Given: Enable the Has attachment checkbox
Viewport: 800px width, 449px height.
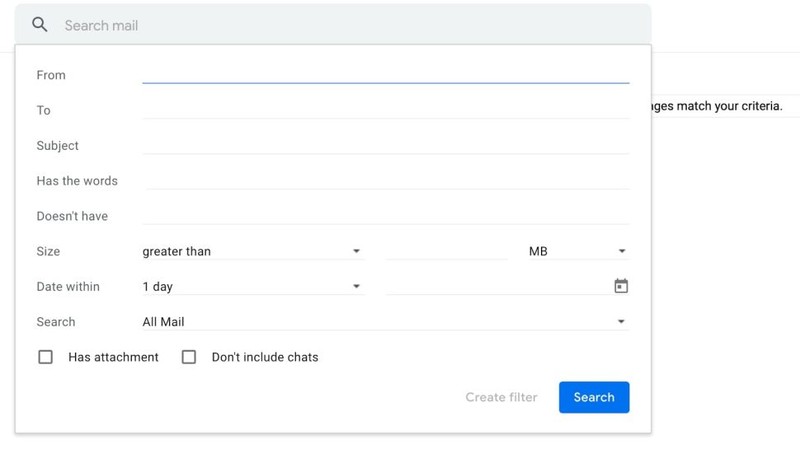Looking at the screenshot, I should click(x=45, y=357).
